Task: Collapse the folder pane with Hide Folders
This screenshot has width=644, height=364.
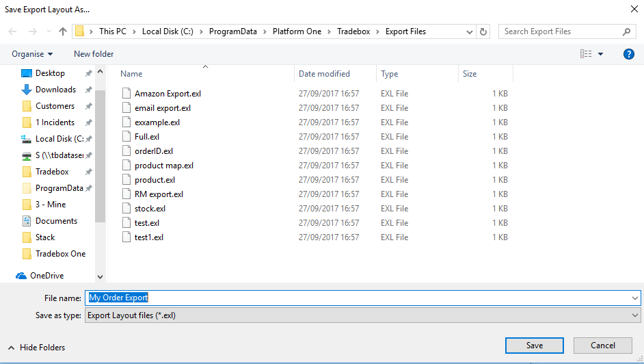Action: pos(36,348)
